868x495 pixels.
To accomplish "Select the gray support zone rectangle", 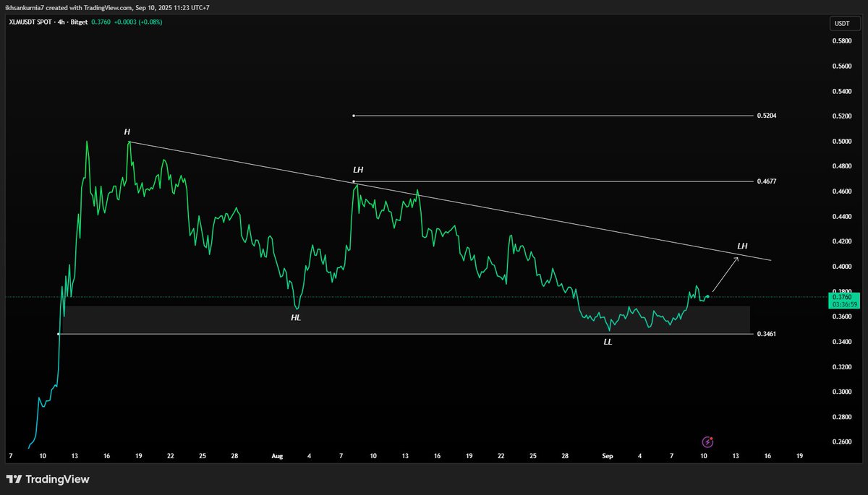I will (x=406, y=320).
